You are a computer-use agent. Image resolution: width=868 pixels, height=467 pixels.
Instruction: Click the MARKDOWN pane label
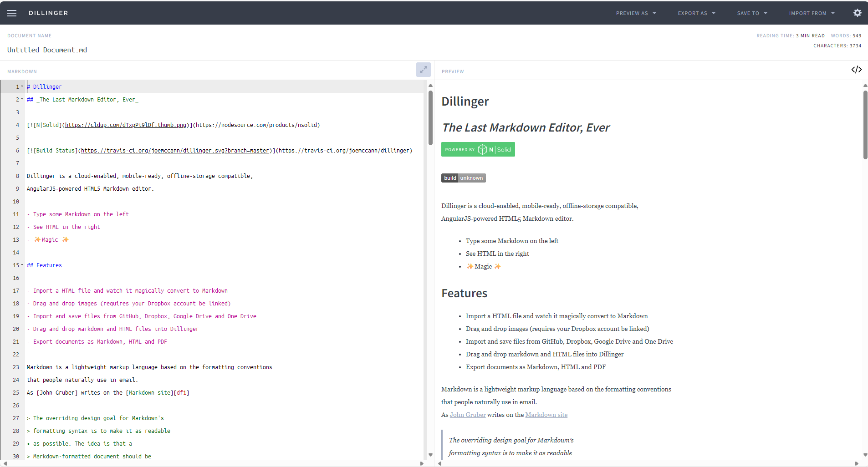coord(22,71)
